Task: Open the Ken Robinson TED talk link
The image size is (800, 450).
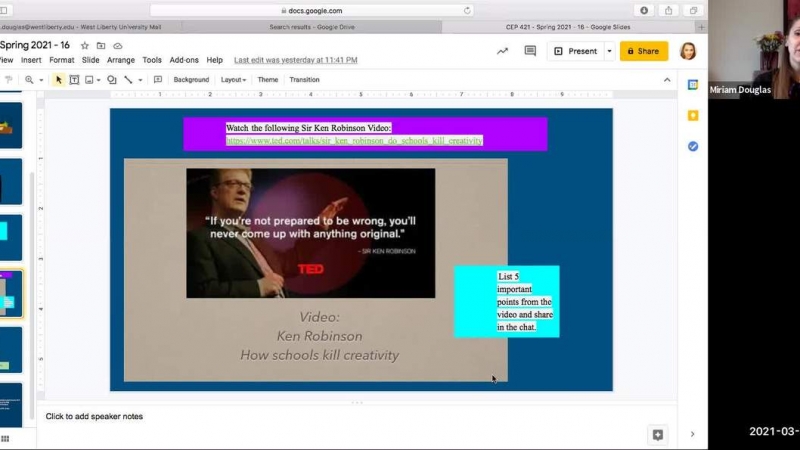Action: tap(354, 141)
